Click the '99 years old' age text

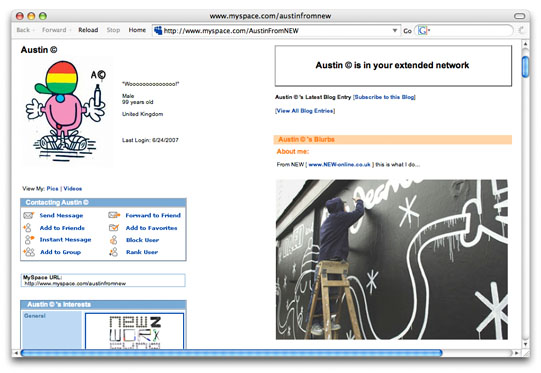(137, 102)
